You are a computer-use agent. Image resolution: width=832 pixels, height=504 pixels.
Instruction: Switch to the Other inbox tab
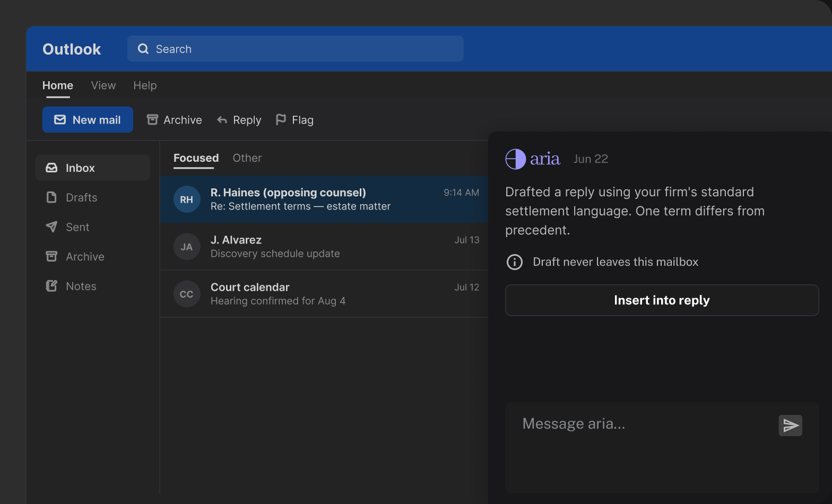(247, 158)
